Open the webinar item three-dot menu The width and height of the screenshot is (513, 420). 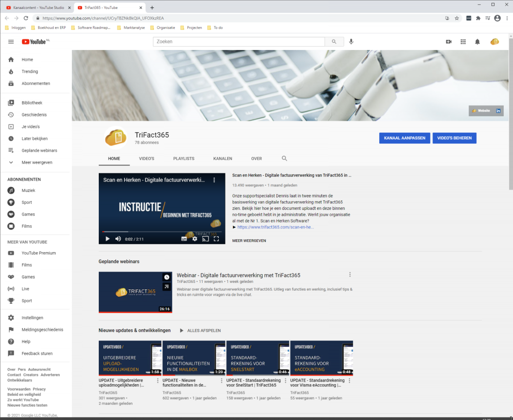[350, 275]
